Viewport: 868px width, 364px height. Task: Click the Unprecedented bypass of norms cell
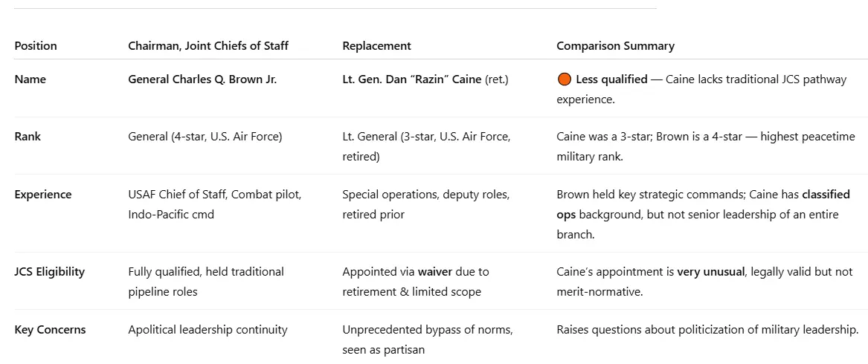tap(428, 330)
